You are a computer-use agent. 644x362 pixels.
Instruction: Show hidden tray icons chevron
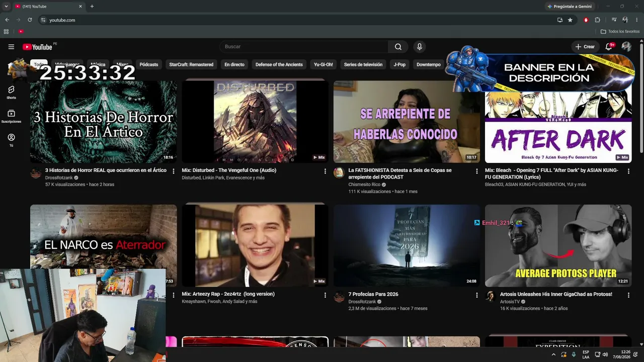(x=553, y=354)
